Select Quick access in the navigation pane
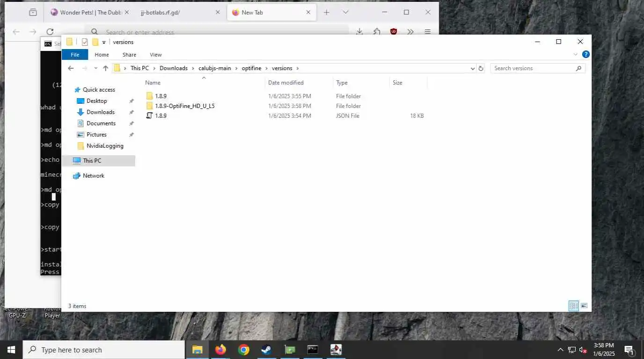The image size is (644, 359). coord(99,90)
